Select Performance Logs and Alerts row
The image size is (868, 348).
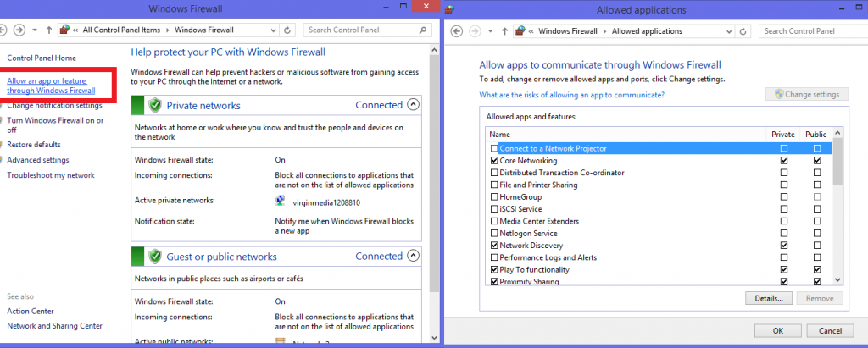[x=659, y=257]
